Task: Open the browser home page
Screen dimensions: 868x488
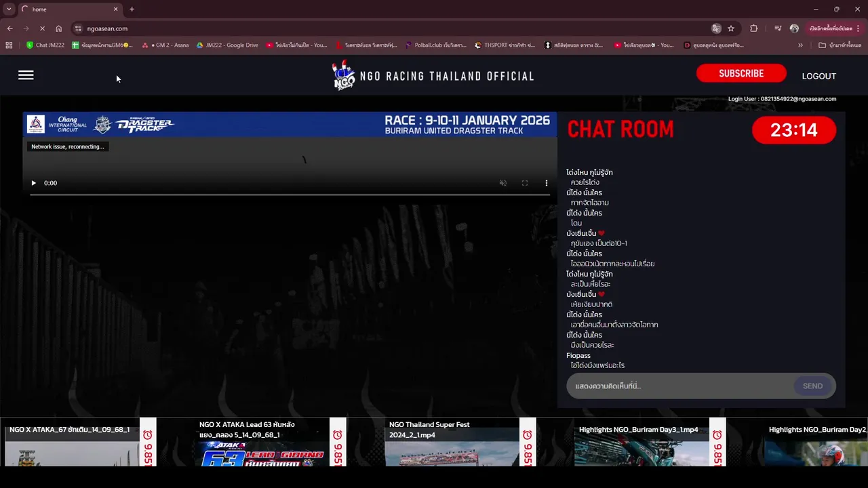Action: tap(58, 28)
